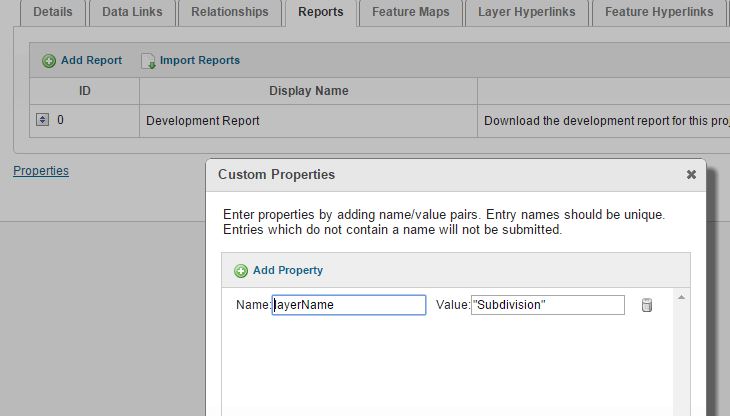Open the Layer Hyperlinks tab
Viewport: 730px width, 416px height.
tap(527, 12)
